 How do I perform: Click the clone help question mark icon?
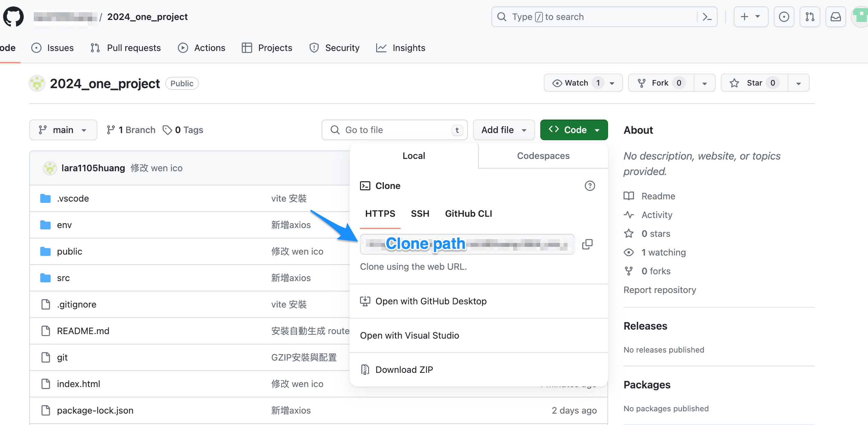tap(590, 186)
